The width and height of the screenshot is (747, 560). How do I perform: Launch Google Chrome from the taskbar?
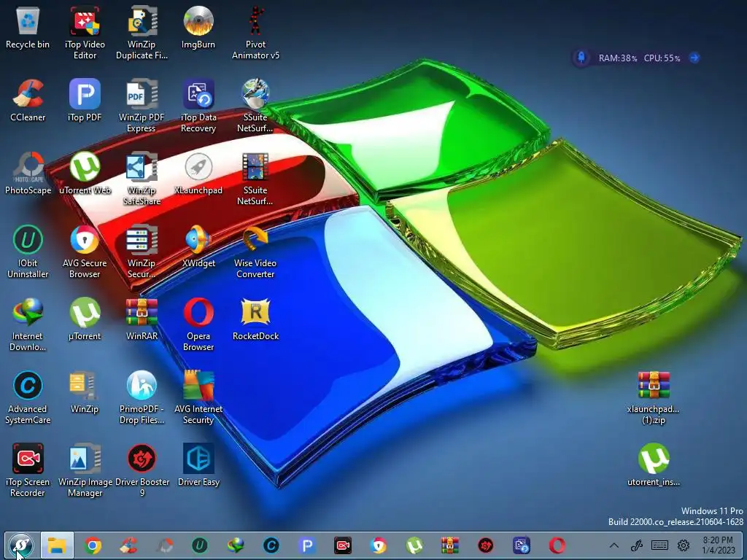coord(93,545)
